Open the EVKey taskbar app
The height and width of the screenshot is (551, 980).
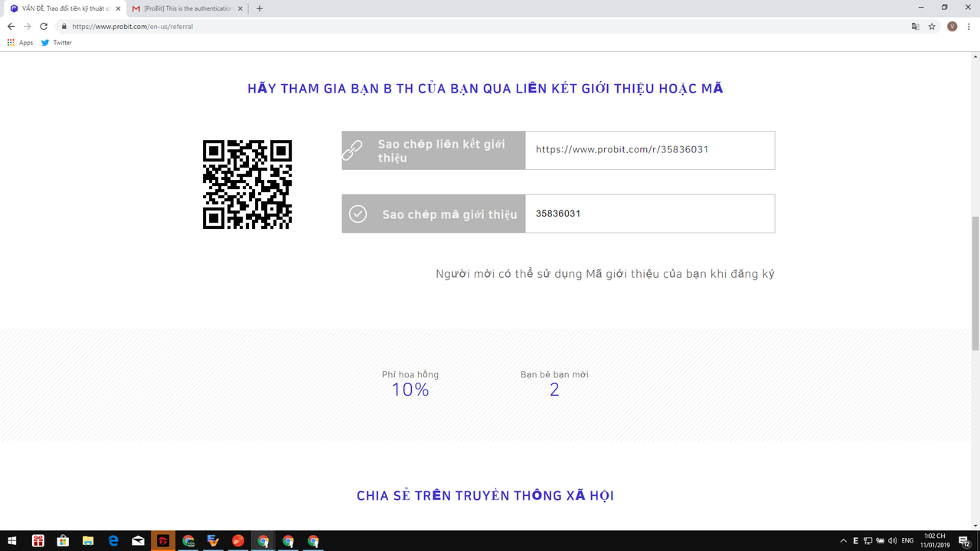coord(214,541)
